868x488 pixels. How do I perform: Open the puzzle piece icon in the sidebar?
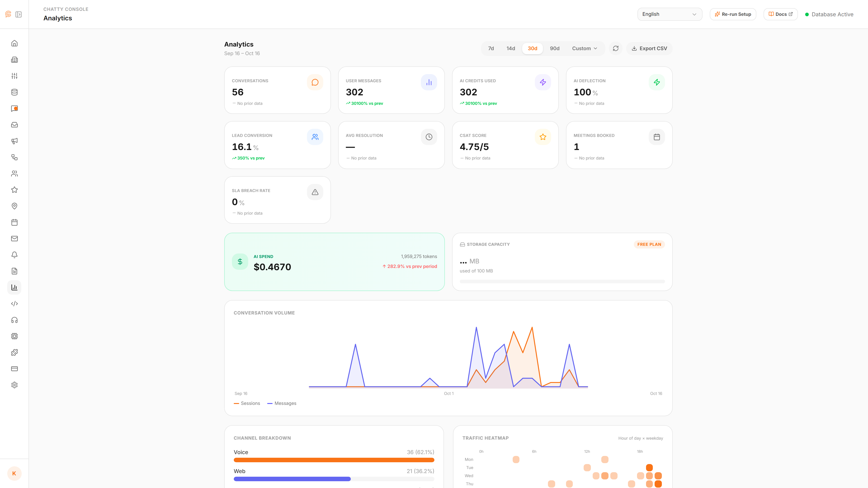[14, 353]
